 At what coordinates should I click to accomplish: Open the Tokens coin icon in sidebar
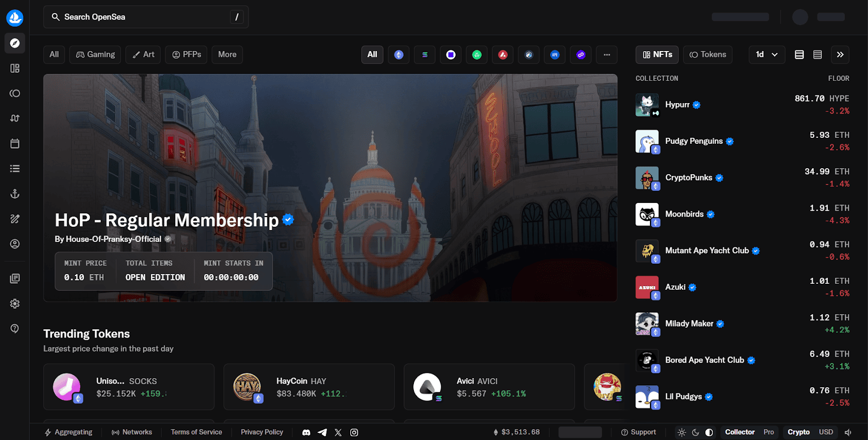tap(15, 93)
